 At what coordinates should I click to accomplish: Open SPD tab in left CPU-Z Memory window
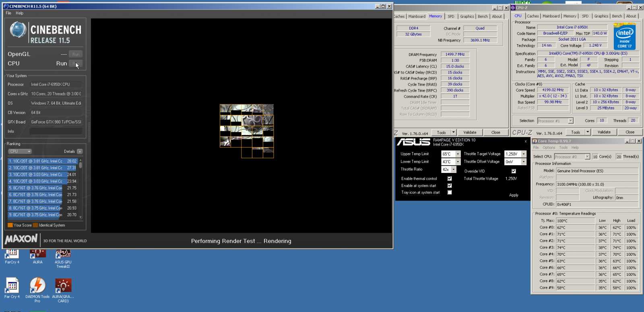click(451, 16)
